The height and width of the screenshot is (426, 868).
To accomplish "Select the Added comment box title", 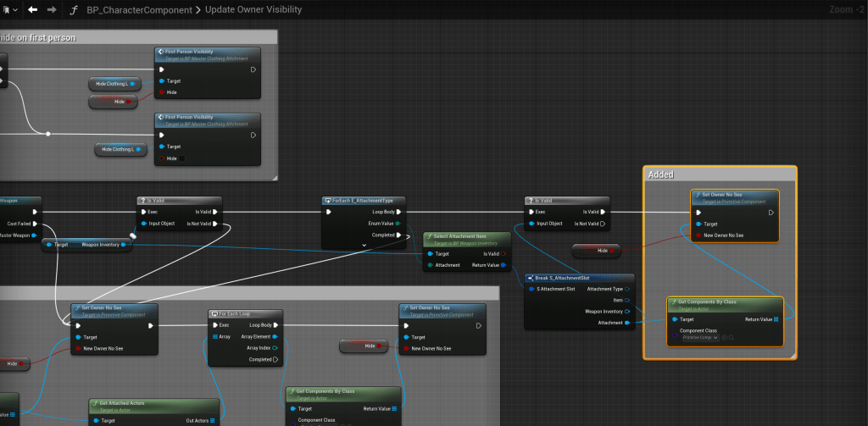I will tap(660, 174).
